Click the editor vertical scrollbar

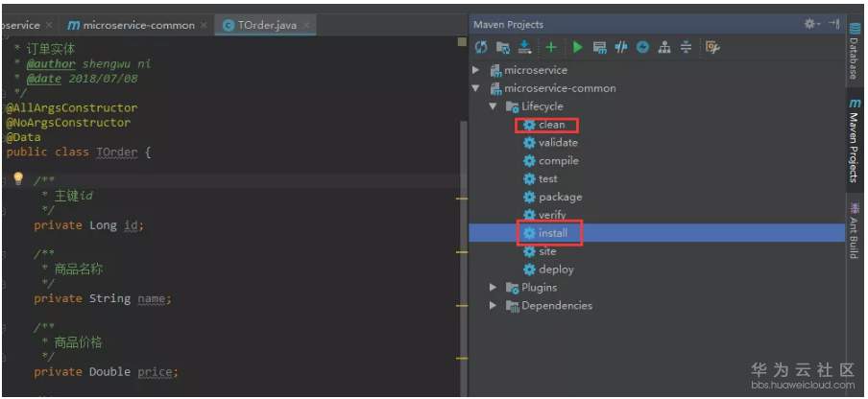tap(464, 257)
